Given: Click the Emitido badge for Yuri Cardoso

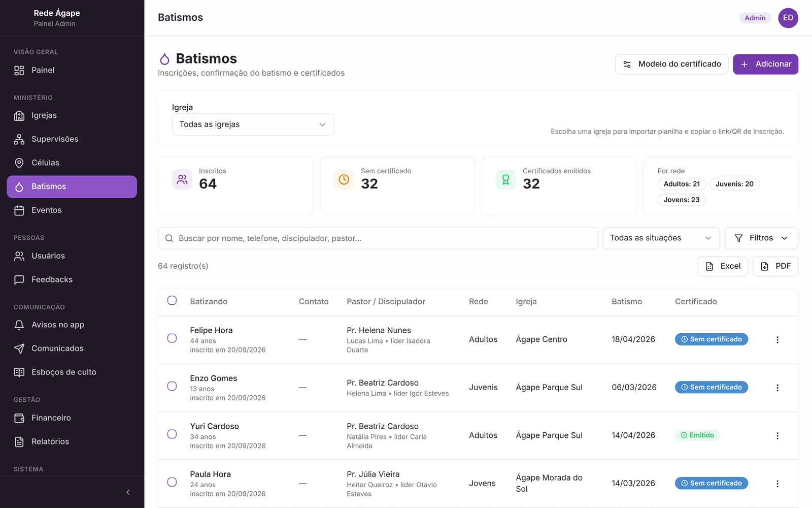Looking at the screenshot, I should tap(697, 435).
